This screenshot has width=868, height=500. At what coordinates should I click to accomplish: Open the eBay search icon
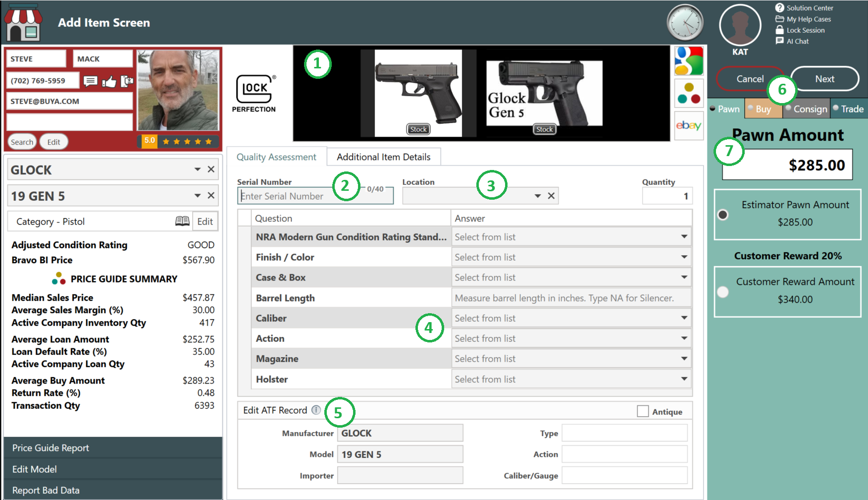click(x=689, y=125)
